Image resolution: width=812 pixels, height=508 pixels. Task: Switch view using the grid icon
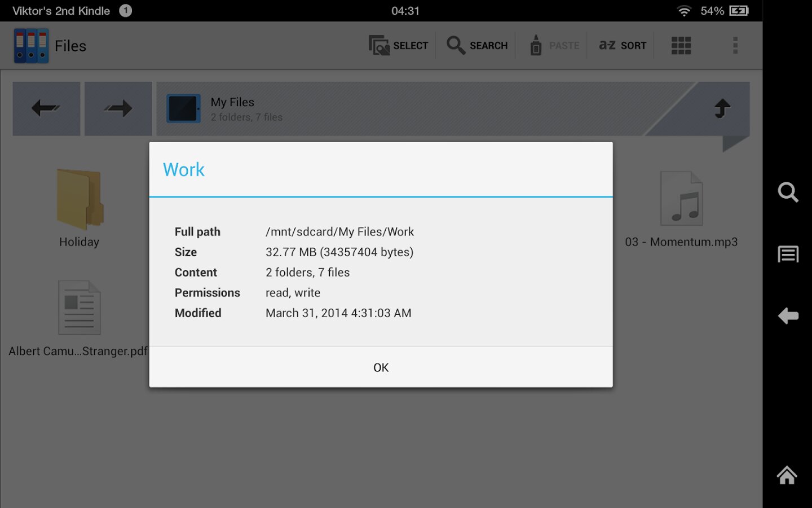681,45
